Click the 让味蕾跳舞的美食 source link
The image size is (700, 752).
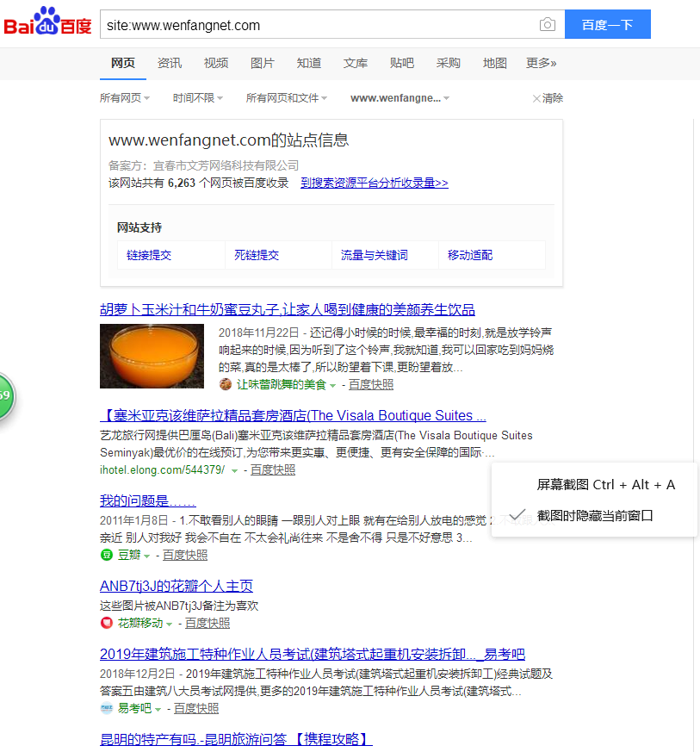[x=282, y=384]
